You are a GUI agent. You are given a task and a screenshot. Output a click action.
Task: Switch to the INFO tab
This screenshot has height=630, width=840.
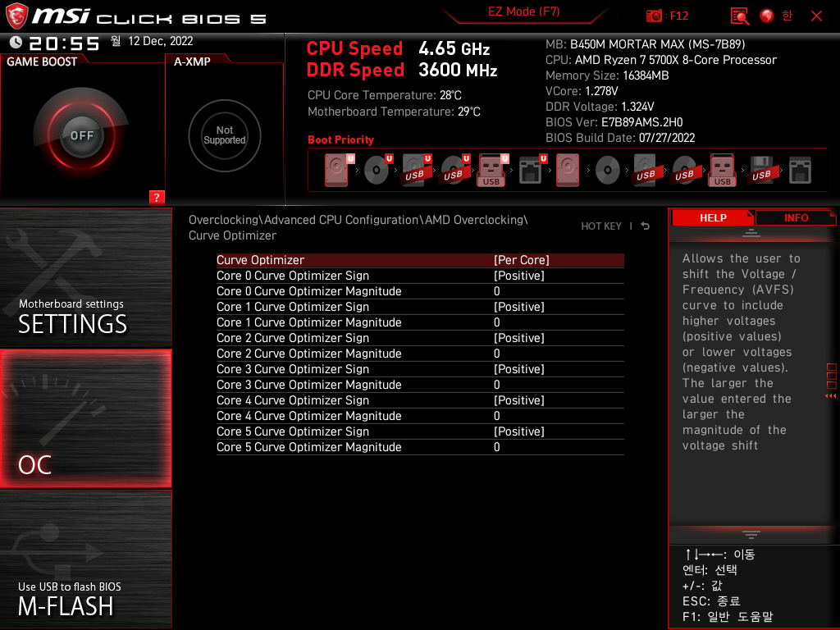tap(796, 218)
